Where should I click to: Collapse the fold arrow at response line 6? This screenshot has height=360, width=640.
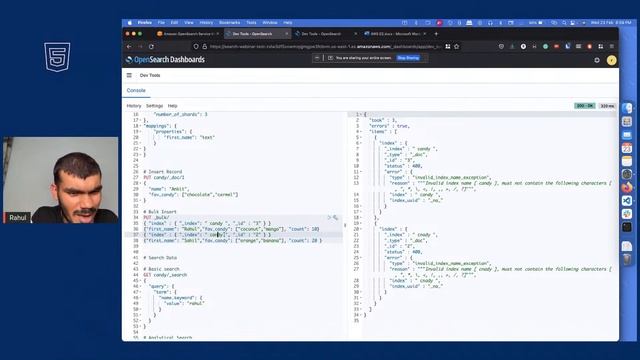click(361, 143)
